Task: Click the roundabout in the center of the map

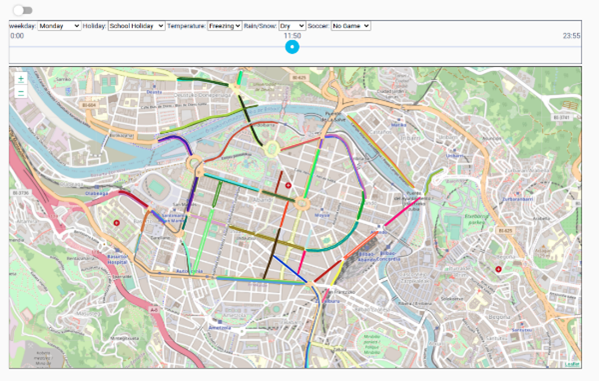Action: 302,203
